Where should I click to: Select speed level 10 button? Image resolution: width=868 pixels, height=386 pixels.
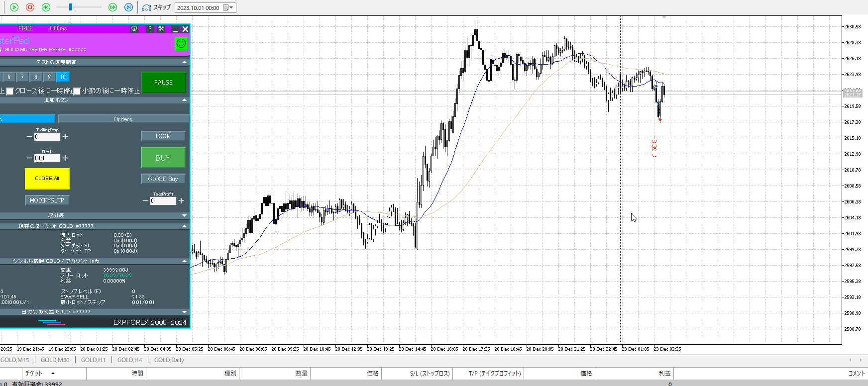point(63,77)
